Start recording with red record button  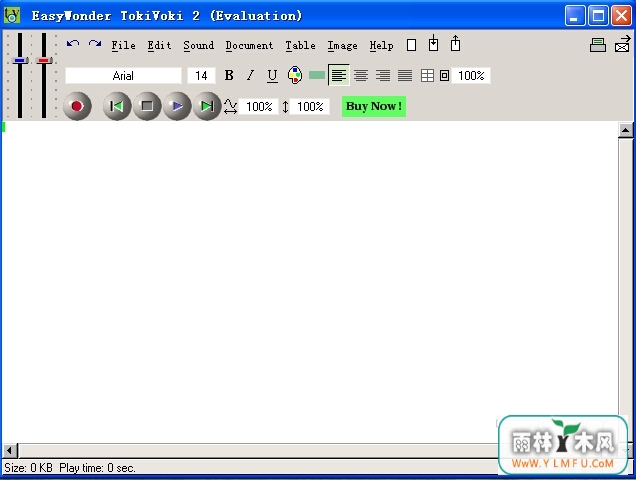[77, 106]
